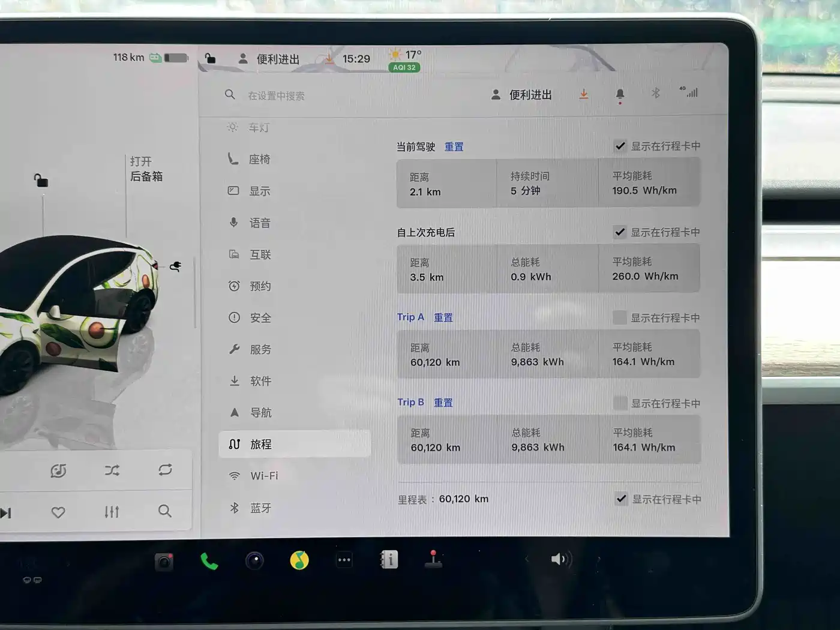Reset Trip A with its 重置 link
Screen dimensions: 840x630
(443, 317)
